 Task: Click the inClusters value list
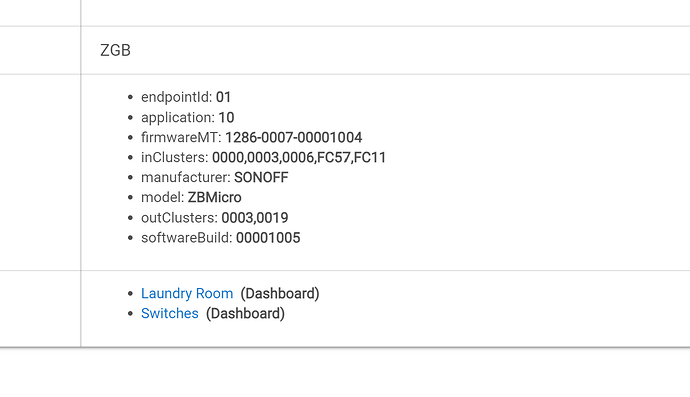[x=299, y=158]
